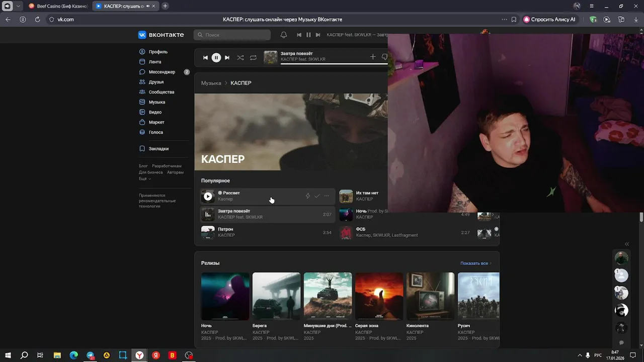Viewport: 644px width, 362px height.
Task: Show all releases via Показать все
Action: pos(475,263)
